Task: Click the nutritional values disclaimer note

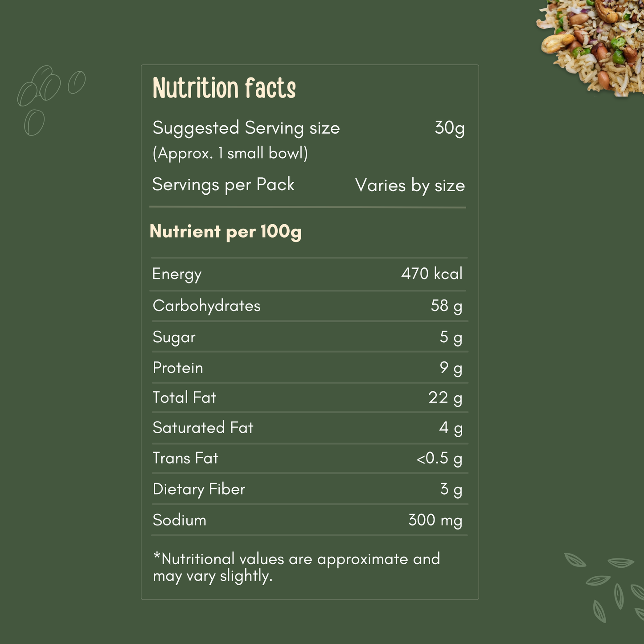Action: coord(296,567)
